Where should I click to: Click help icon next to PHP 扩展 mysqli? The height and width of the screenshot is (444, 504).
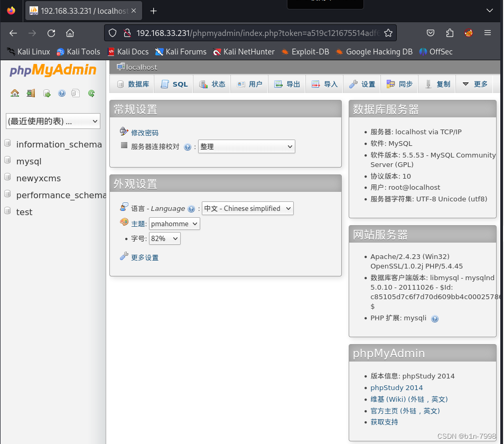pos(435,319)
